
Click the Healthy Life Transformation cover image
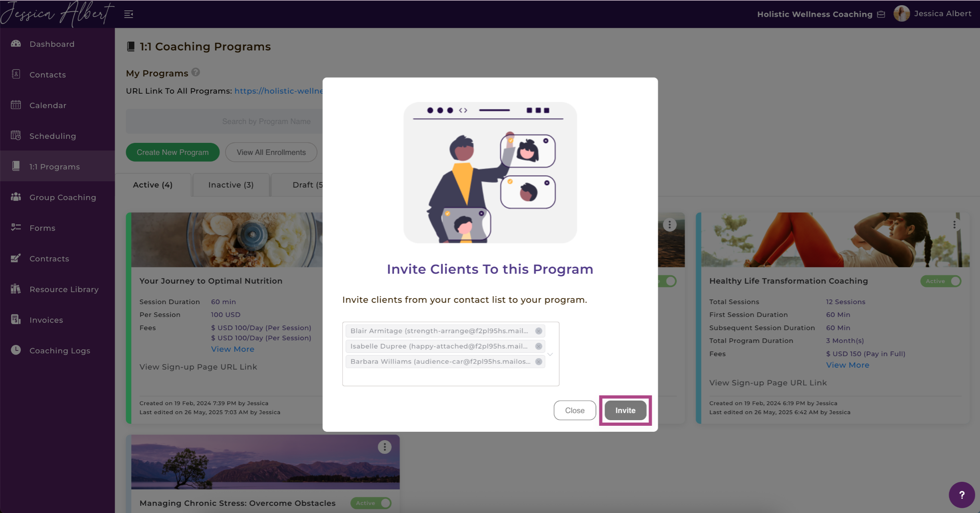pos(835,240)
